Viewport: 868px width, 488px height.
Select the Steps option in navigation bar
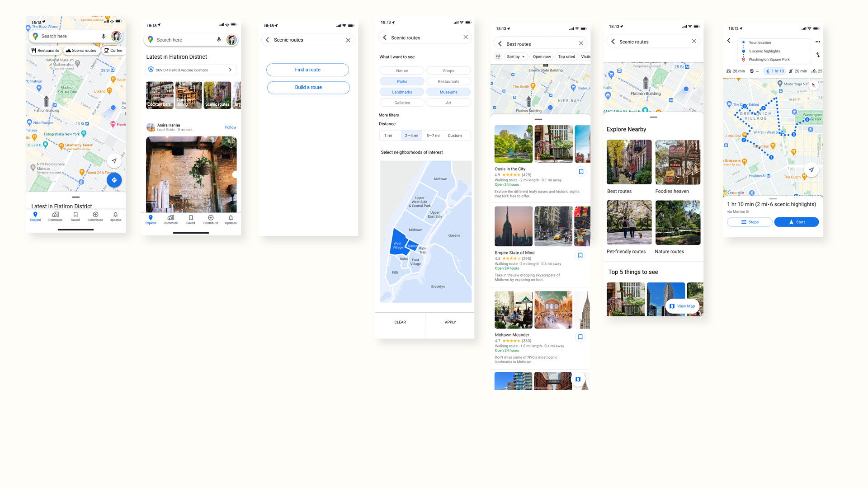(749, 222)
